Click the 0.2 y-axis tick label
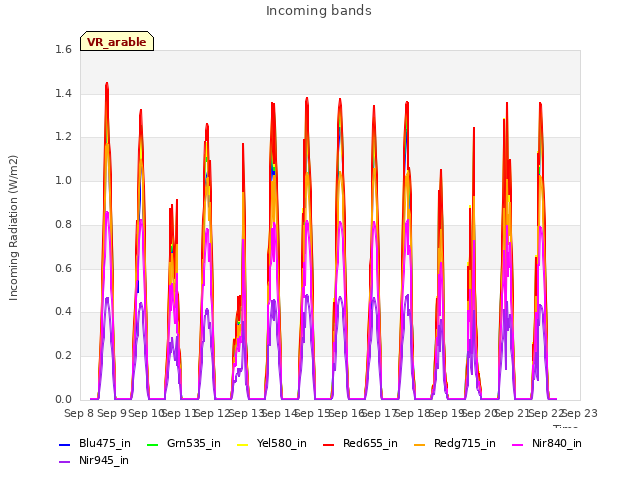The image size is (640, 480). tap(63, 356)
